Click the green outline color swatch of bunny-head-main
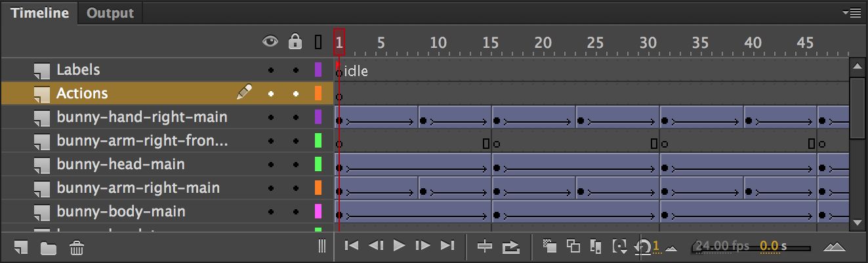The height and width of the screenshot is (263, 868). point(318,164)
